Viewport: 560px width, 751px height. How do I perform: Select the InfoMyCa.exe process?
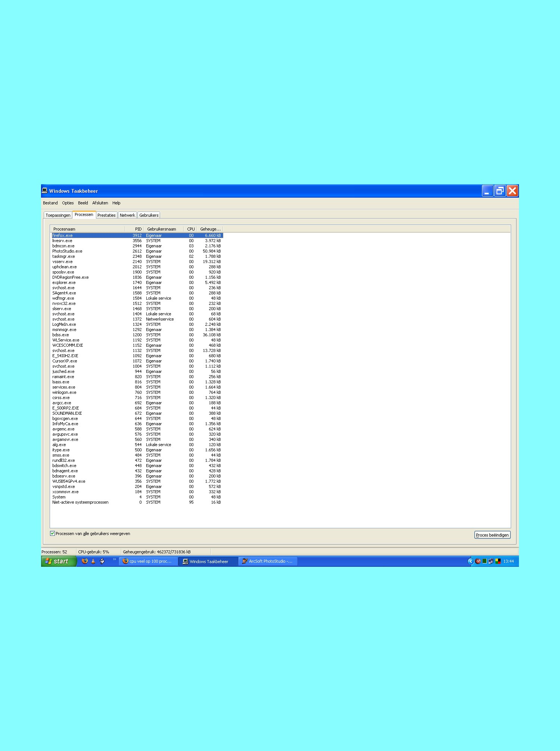137,424
